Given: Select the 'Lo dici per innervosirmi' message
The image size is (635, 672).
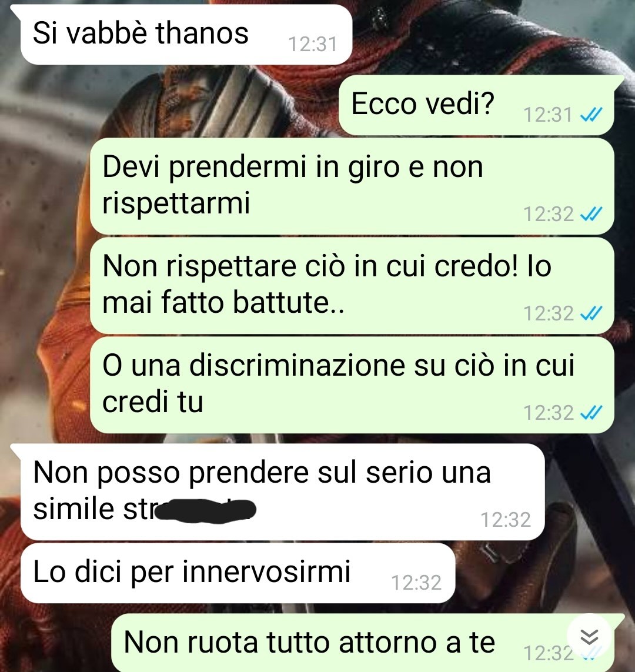Looking at the screenshot, I should pyautogui.click(x=238, y=573).
